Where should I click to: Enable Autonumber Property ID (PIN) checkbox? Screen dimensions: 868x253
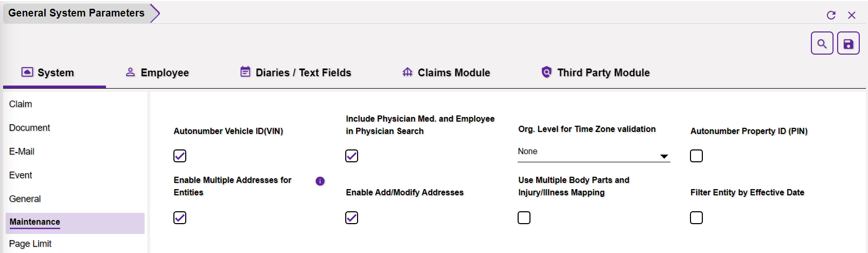pos(696,156)
